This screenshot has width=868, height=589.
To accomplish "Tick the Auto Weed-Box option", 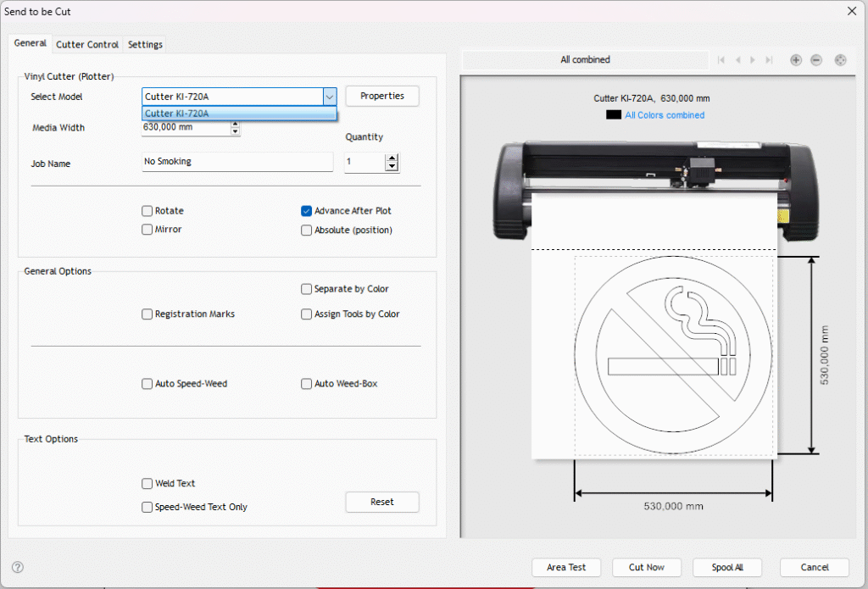I will (x=307, y=384).
